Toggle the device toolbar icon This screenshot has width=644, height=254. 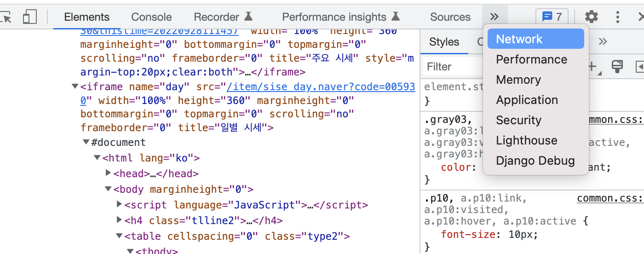click(x=30, y=17)
